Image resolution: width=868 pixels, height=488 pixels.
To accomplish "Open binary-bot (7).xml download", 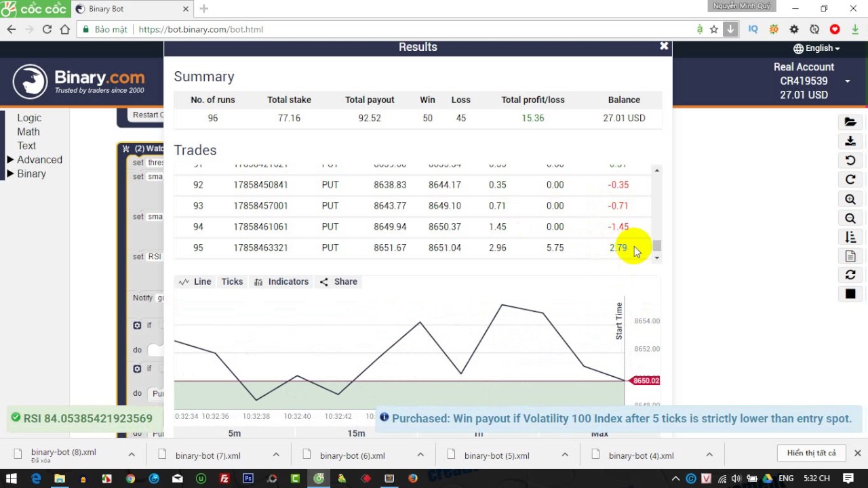I will 208,455.
